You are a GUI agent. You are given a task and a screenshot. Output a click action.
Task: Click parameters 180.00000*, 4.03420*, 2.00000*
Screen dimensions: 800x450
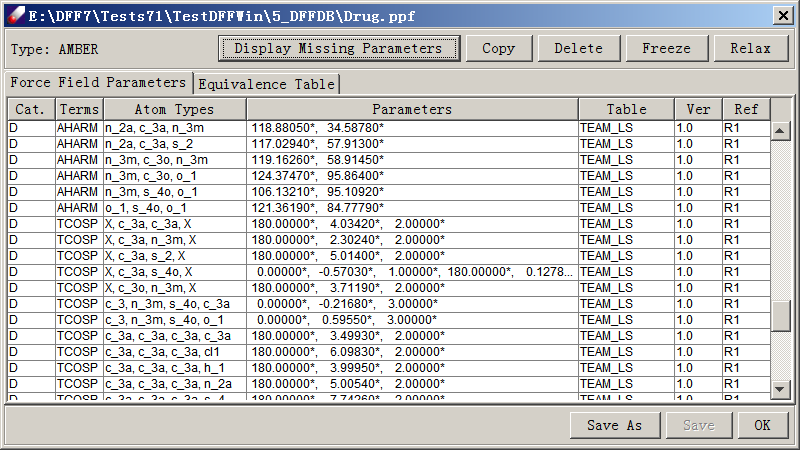point(412,224)
